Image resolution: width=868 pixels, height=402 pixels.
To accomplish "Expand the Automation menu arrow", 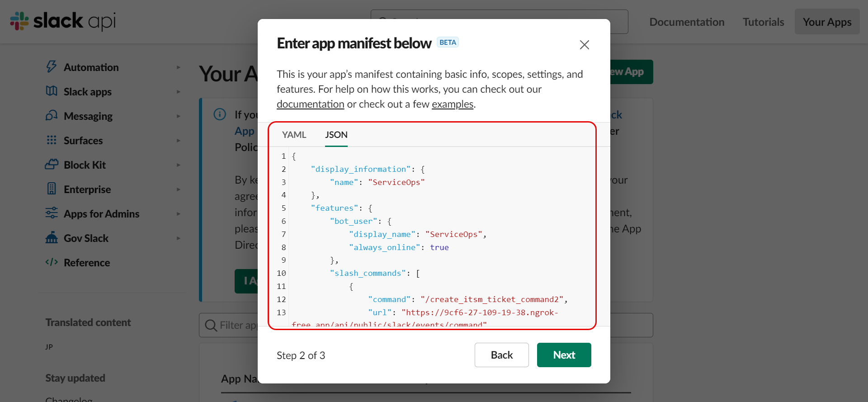I will (x=179, y=67).
